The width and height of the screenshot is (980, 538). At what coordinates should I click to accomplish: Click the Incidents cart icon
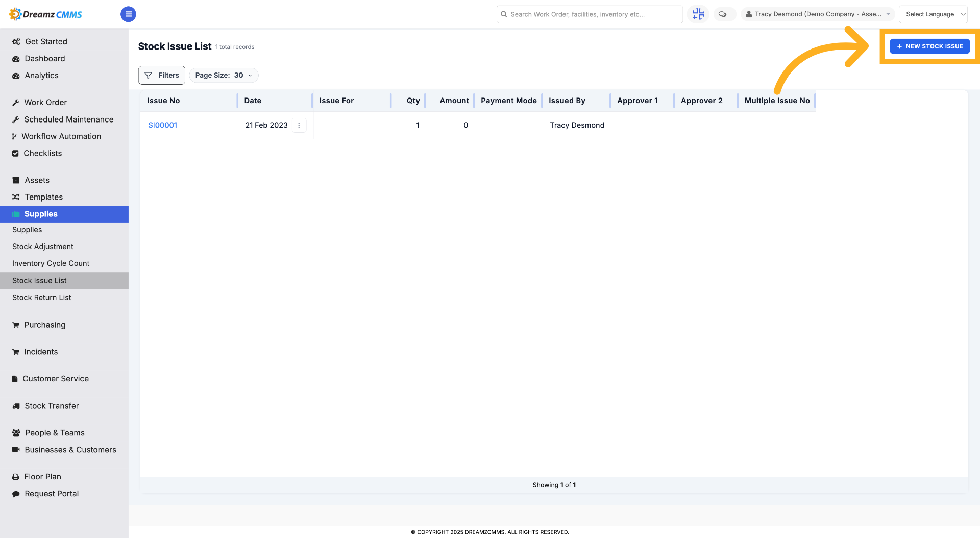16,352
